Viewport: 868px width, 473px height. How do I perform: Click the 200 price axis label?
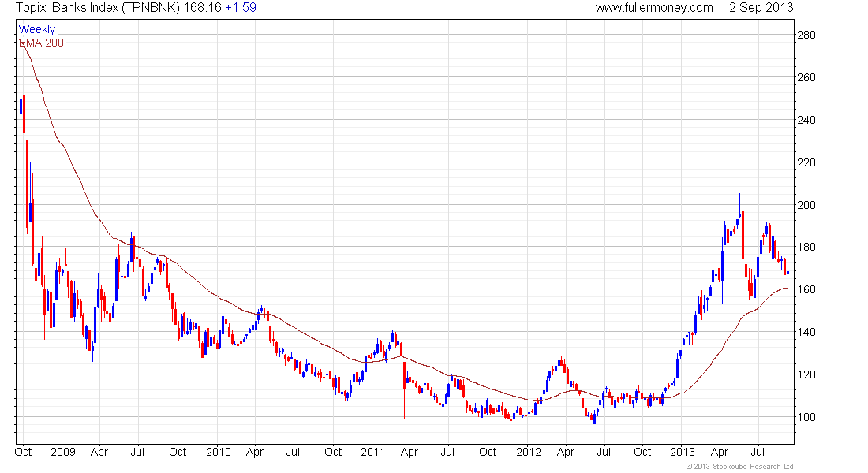point(806,205)
